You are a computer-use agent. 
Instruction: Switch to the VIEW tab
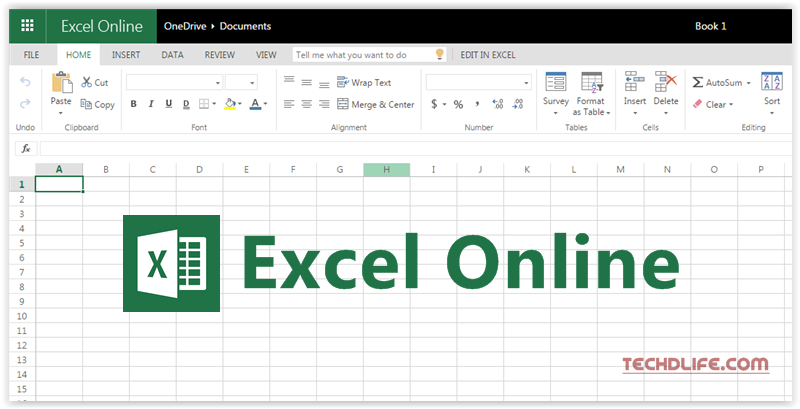(266, 55)
